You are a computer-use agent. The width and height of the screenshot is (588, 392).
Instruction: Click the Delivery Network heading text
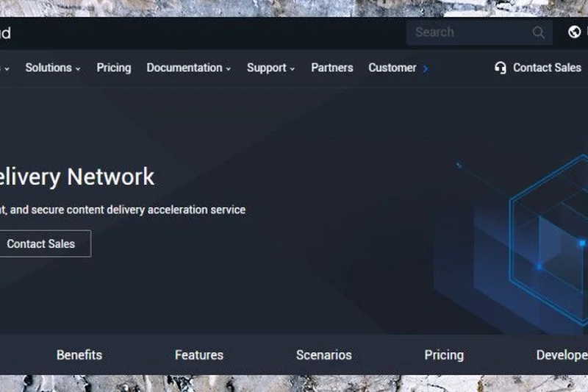coord(77,177)
